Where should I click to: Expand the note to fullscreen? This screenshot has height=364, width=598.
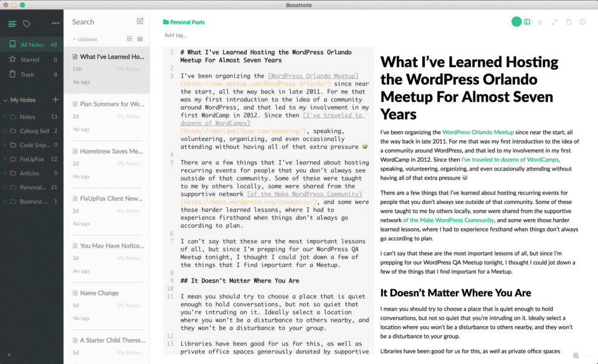(554, 22)
